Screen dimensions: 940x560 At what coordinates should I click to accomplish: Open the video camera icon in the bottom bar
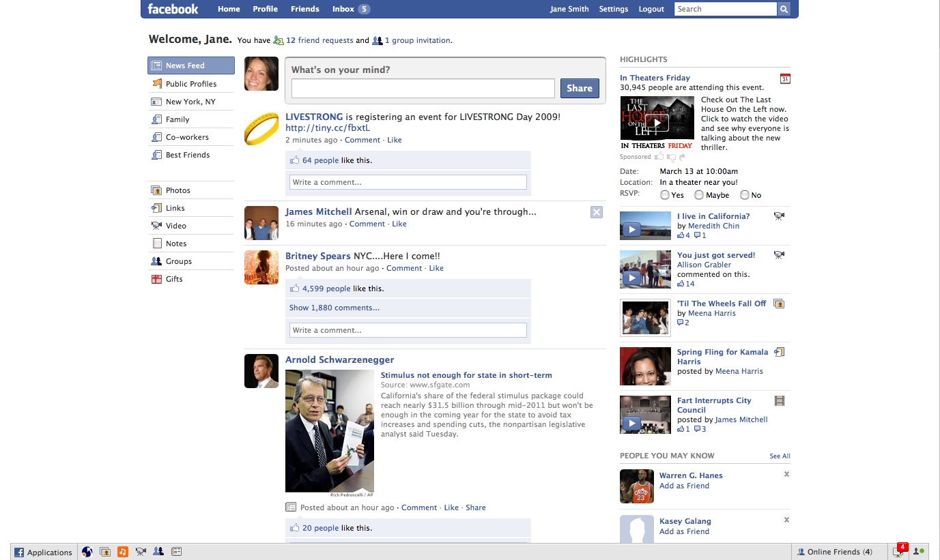(141, 551)
